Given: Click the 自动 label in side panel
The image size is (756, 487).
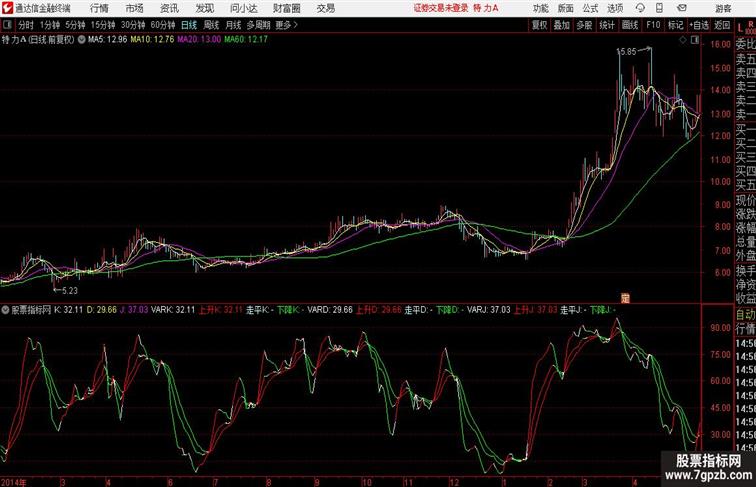Looking at the screenshot, I should [x=745, y=315].
